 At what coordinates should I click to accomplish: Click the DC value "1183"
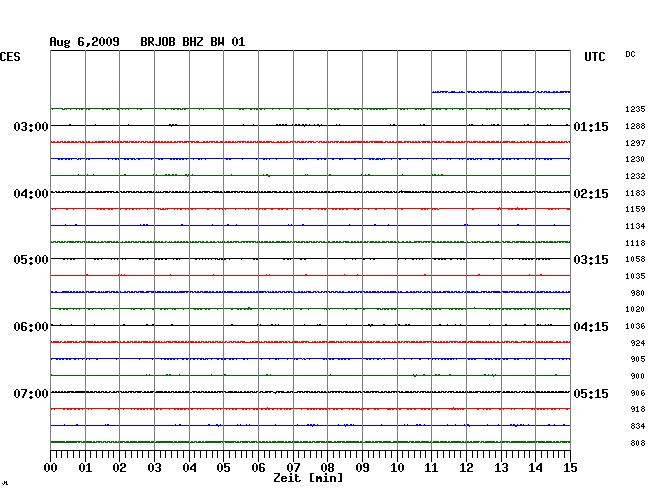[x=635, y=193]
